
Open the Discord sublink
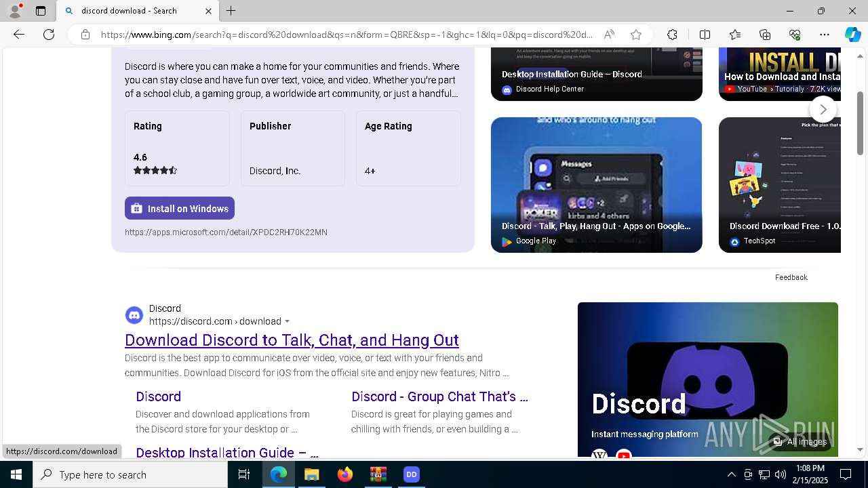(x=158, y=396)
